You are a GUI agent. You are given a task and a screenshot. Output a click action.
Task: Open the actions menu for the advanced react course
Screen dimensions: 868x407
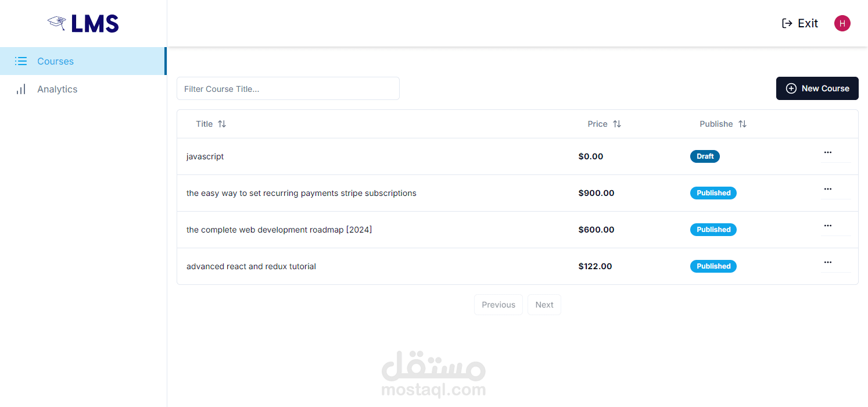tap(828, 262)
